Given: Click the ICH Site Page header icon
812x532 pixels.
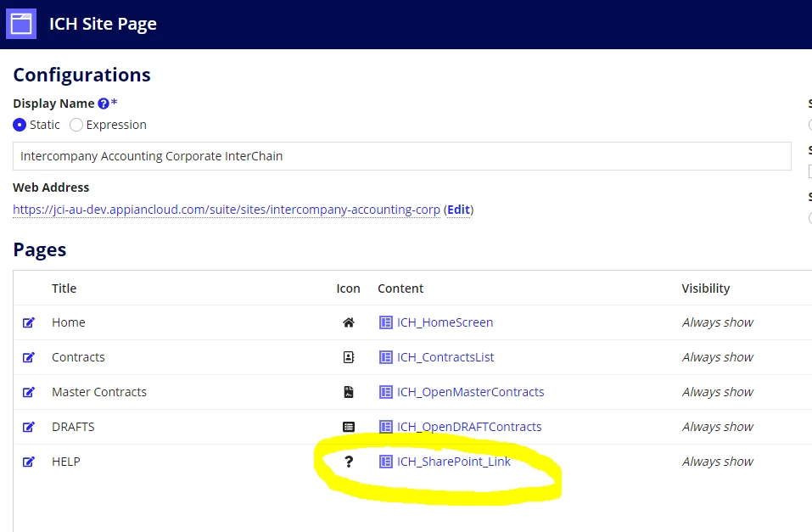Looking at the screenshot, I should click(x=21, y=24).
